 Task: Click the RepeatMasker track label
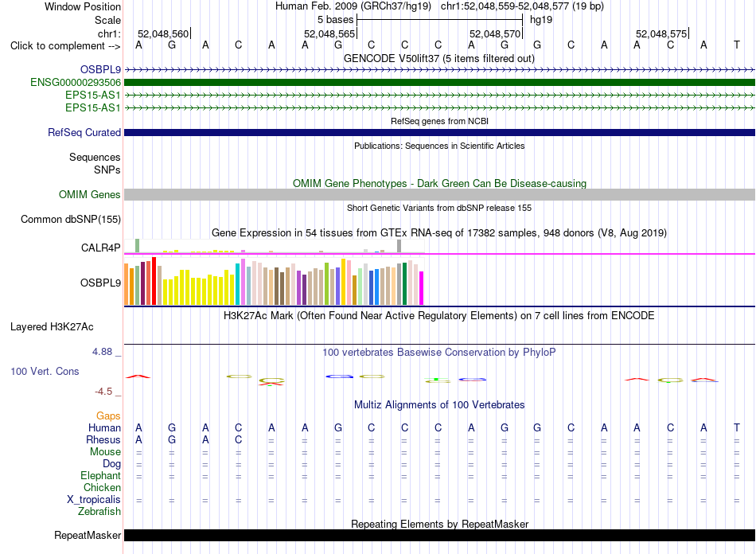[x=88, y=535]
